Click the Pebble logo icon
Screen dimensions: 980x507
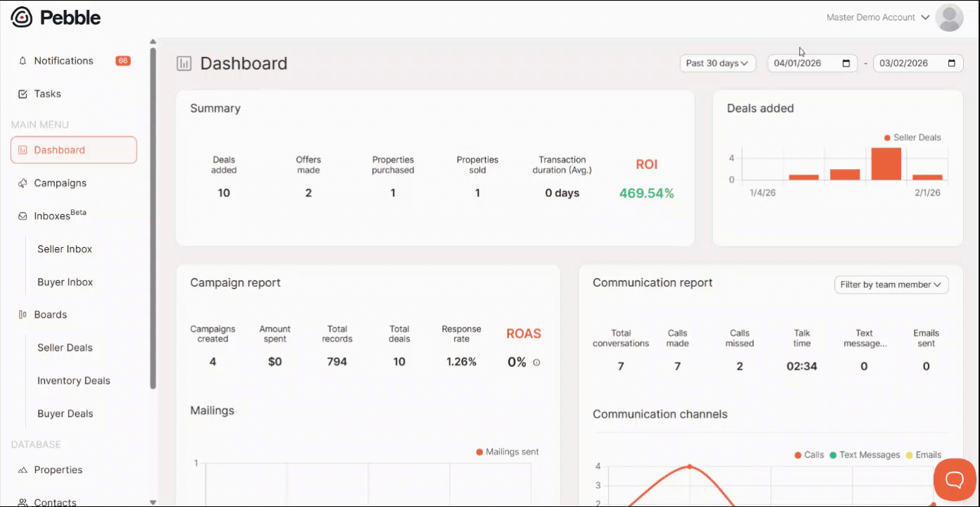(22, 18)
